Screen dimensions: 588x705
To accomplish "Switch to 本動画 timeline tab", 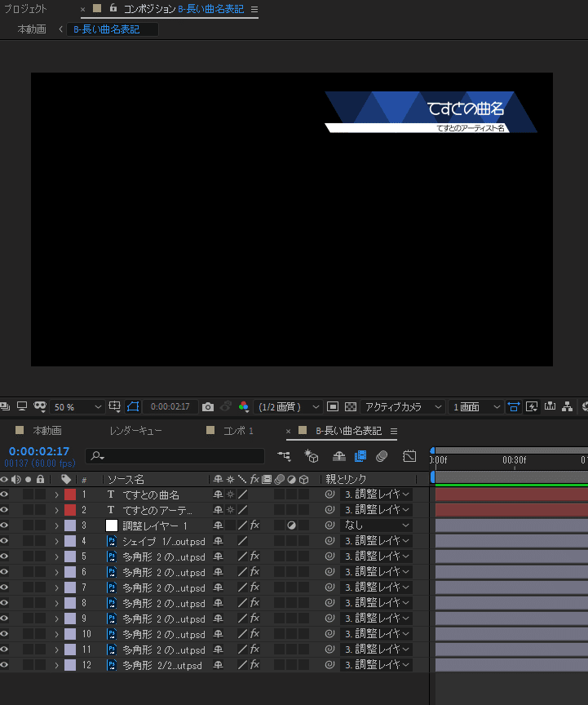I will (x=47, y=431).
